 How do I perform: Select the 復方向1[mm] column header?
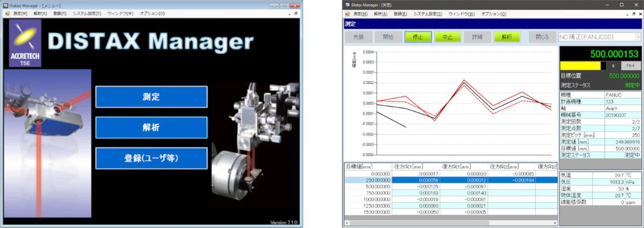pos(464,166)
